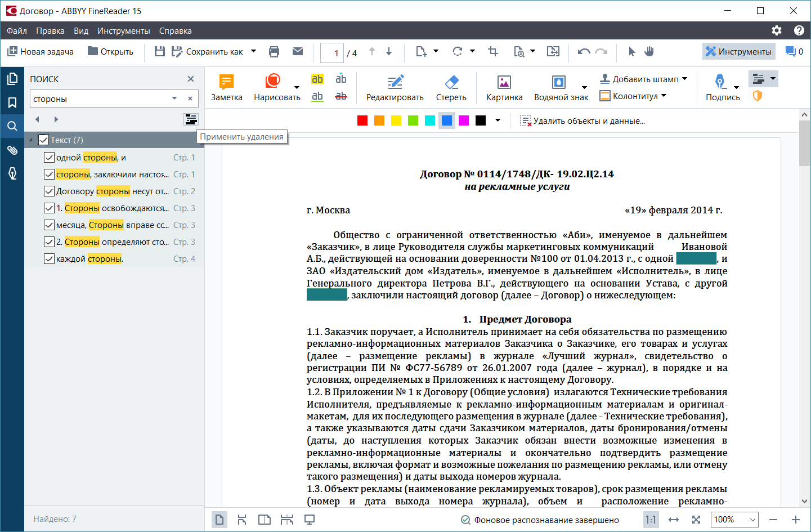Viewport: 811px width, 532px height.
Task: Click the Заметка (note) tool icon
Action: pyautogui.click(x=226, y=83)
